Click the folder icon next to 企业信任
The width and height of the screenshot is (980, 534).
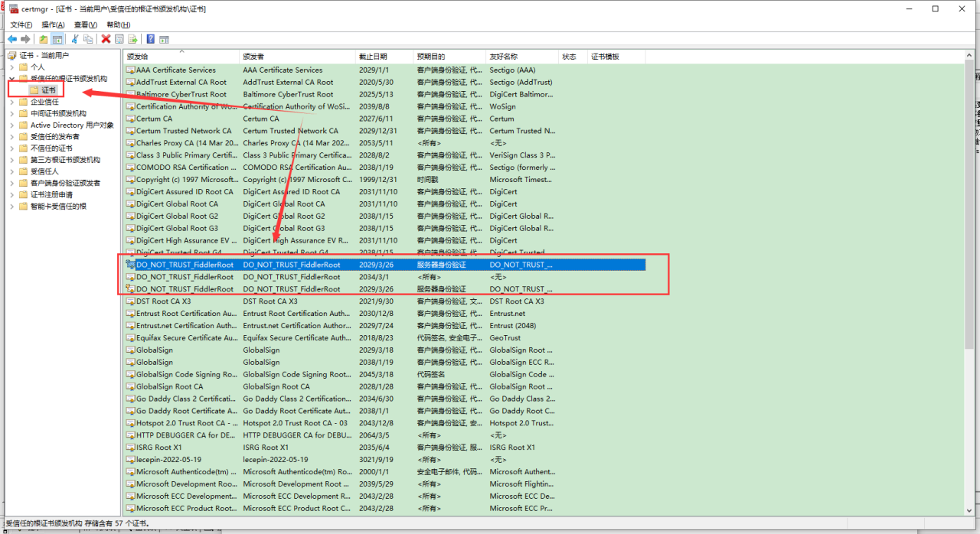click(x=23, y=102)
